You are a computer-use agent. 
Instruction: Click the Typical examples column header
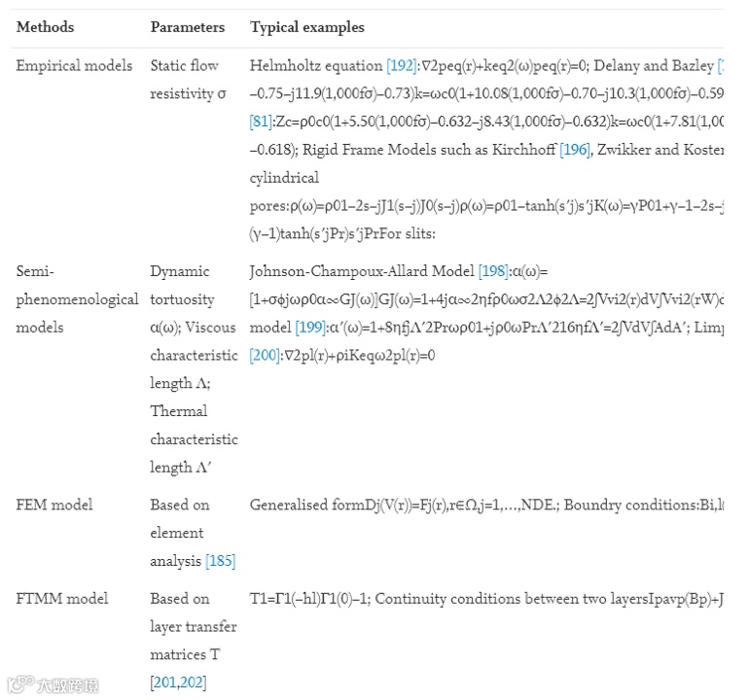tap(307, 27)
